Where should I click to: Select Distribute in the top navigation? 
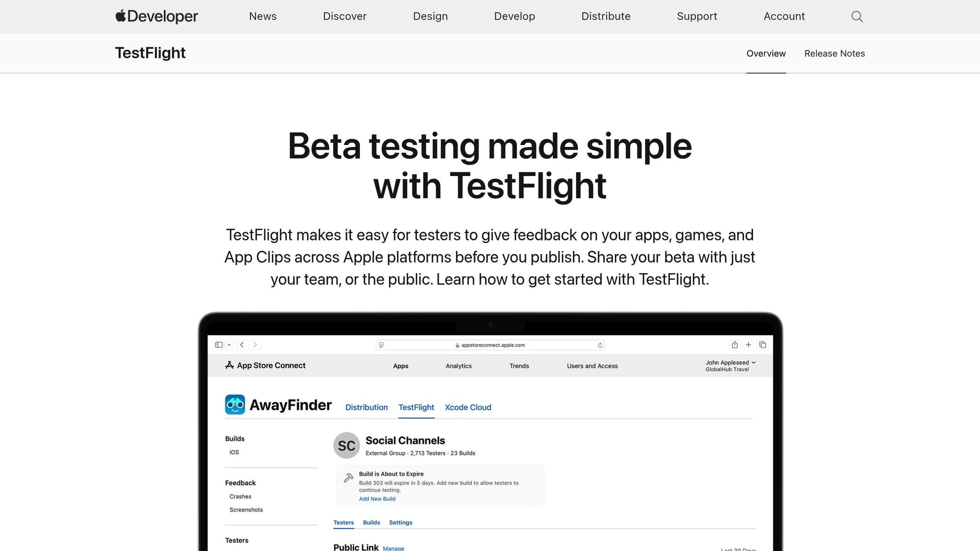[605, 16]
